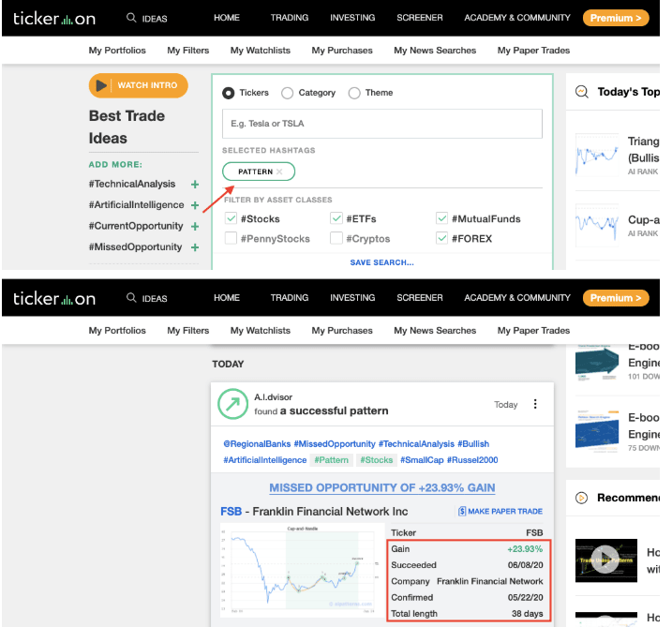Viewport: 672px width, 627px height.
Task: Open TRADING in lower navigation bar
Action: click(x=290, y=297)
